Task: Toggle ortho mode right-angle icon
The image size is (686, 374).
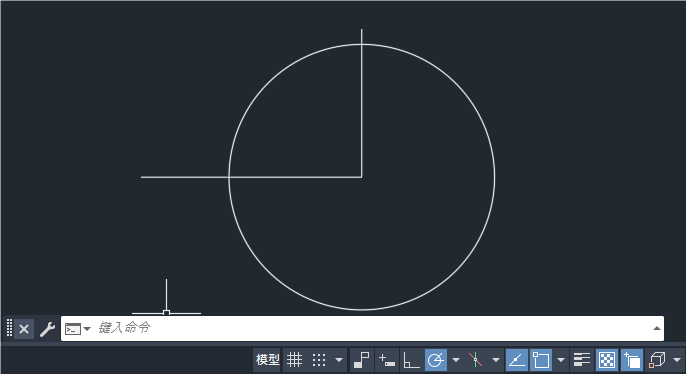Action: pyautogui.click(x=411, y=360)
